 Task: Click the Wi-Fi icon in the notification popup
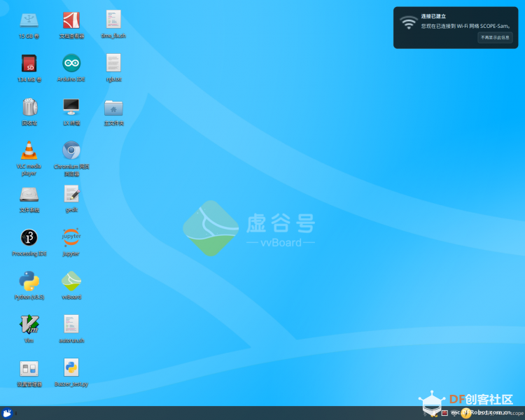click(409, 22)
